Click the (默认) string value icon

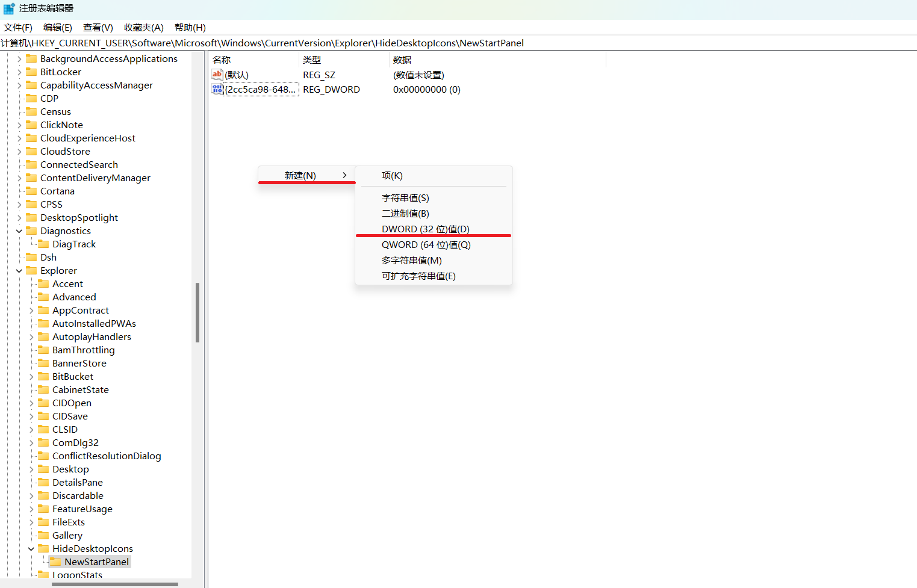[217, 75]
